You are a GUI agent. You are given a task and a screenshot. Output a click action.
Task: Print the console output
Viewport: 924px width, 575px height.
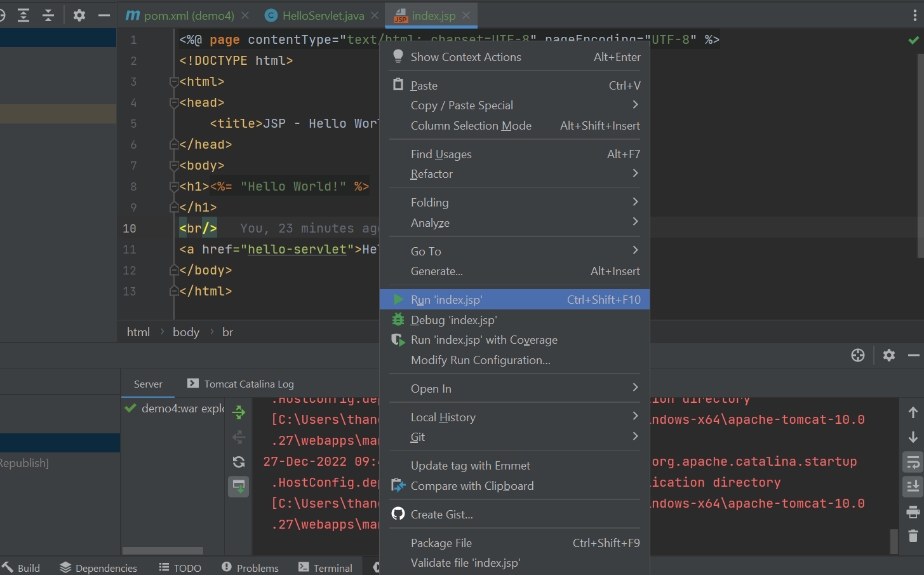(x=913, y=511)
